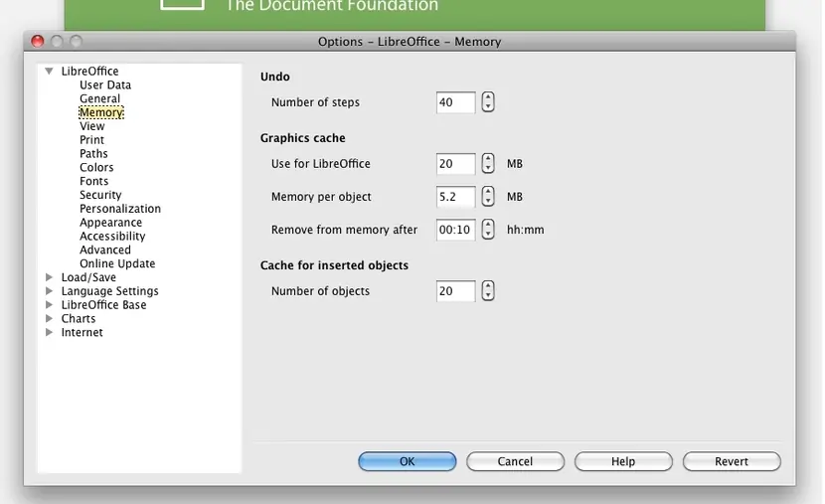This screenshot has height=504, width=825.
Task: Decrease the Number of objects value
Action: (488, 295)
